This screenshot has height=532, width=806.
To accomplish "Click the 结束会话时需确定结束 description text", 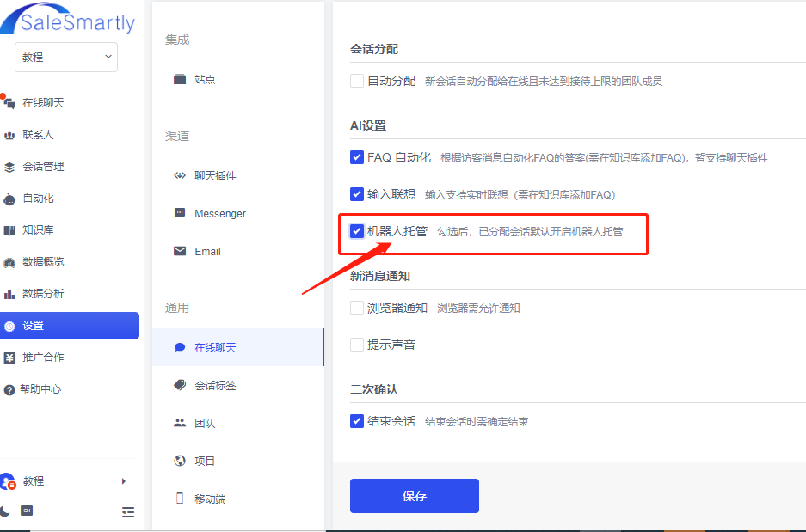I will coord(477,422).
